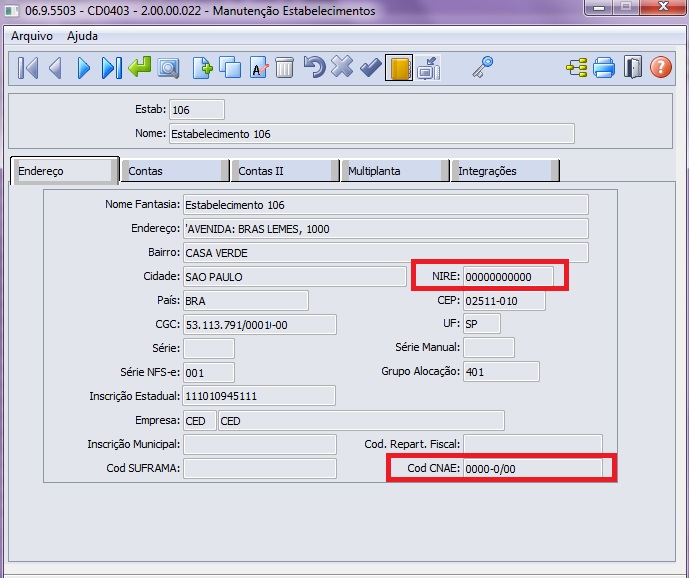Screen dimensions: 689x578
Task: Go to the previous record
Action: point(56,68)
